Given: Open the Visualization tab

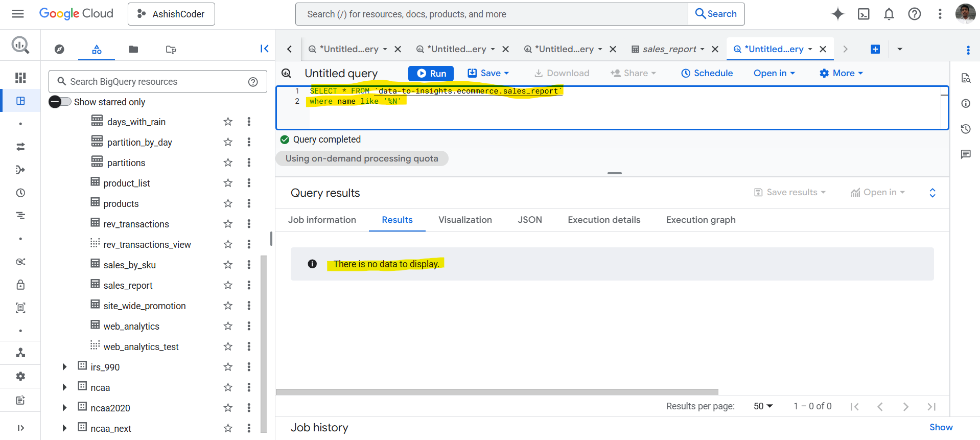Looking at the screenshot, I should [465, 220].
